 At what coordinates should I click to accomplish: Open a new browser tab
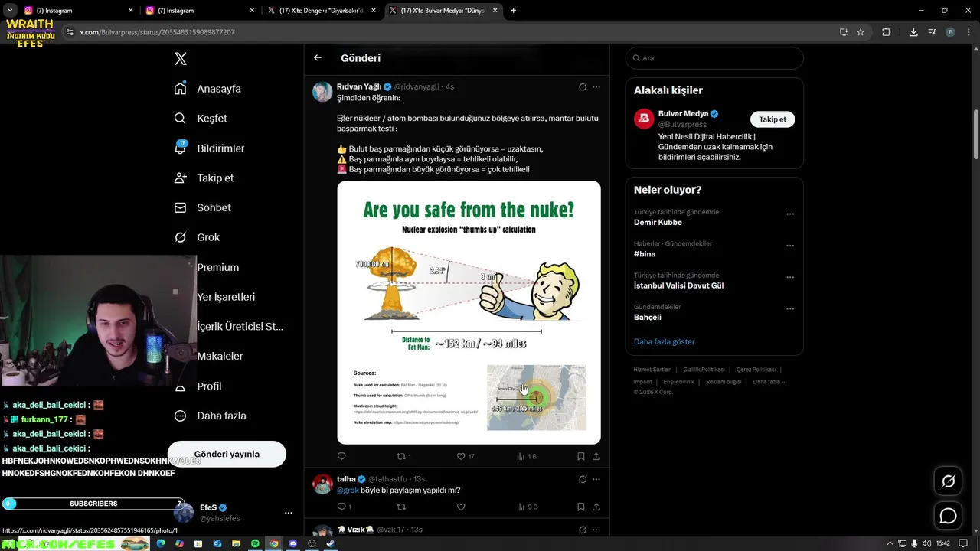[x=513, y=11]
